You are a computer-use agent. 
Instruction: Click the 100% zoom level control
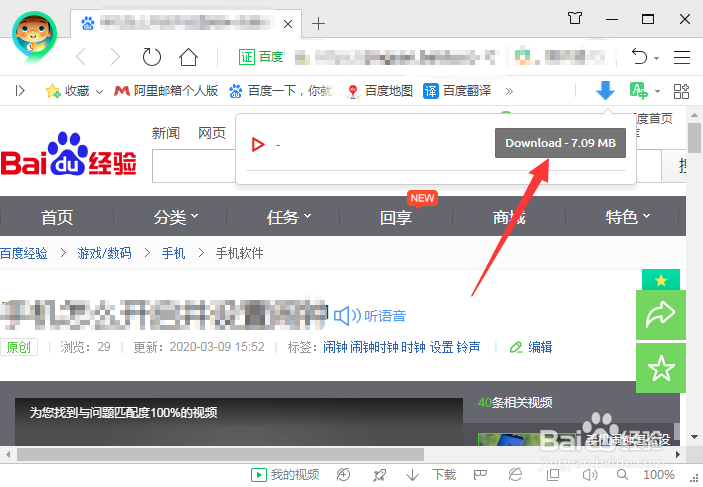point(659,475)
